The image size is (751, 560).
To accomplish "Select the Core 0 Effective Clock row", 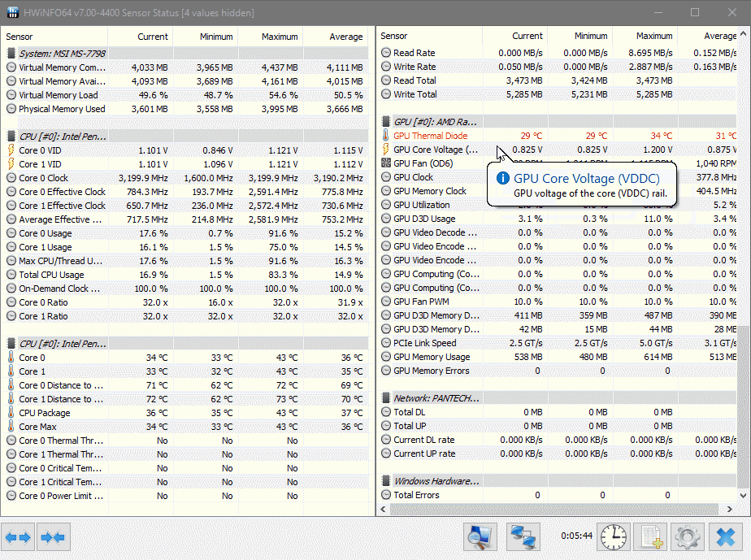I will [184, 192].
